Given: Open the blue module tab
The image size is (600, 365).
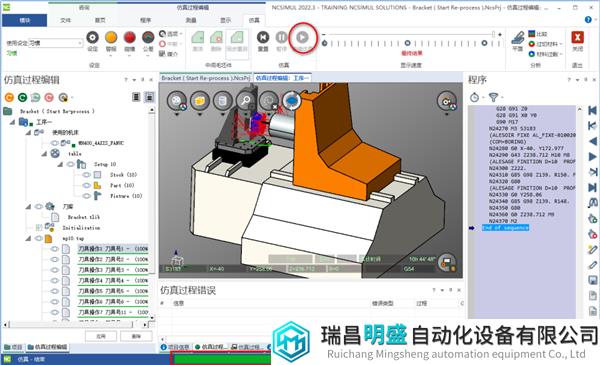Looking at the screenshot, I should [24, 20].
